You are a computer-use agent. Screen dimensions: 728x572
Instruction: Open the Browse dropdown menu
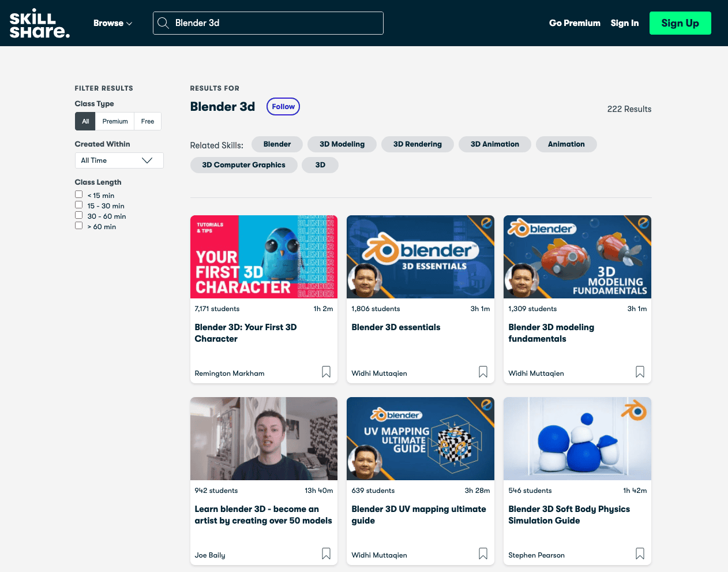[x=112, y=23]
